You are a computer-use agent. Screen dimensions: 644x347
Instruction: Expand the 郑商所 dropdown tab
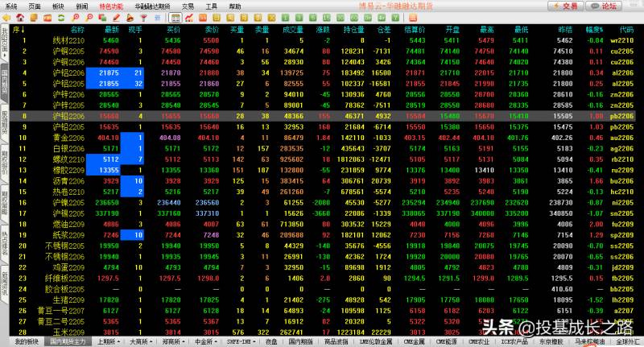pyautogui.click(x=173, y=341)
